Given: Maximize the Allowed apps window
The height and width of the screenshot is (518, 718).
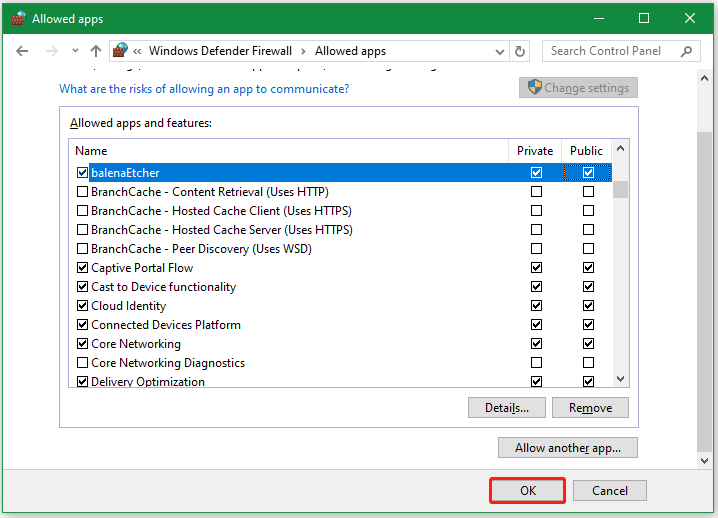Looking at the screenshot, I should pos(644,18).
